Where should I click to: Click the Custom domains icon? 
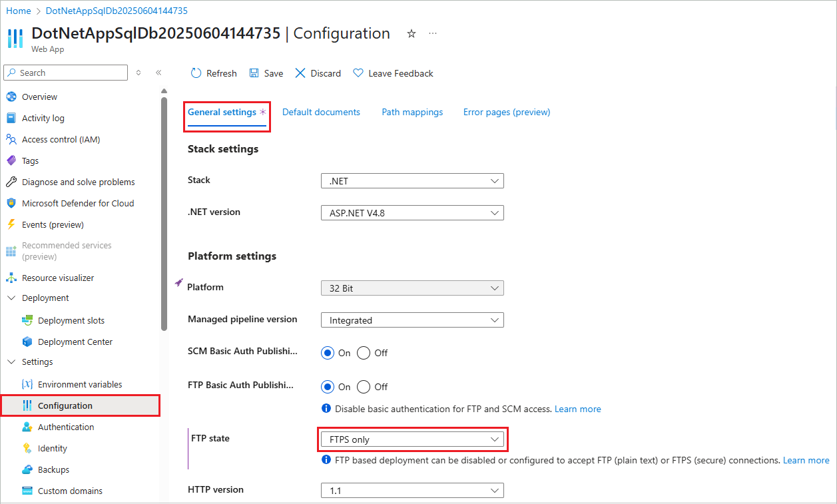(27, 491)
